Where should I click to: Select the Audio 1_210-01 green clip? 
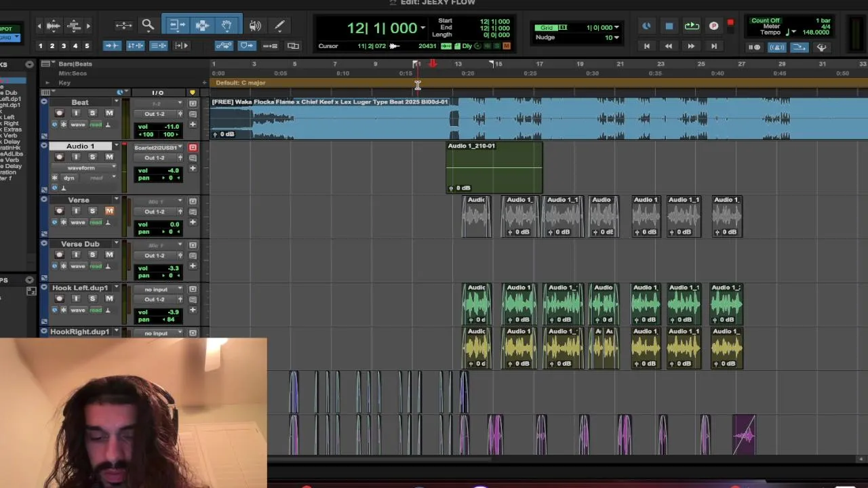[494, 167]
